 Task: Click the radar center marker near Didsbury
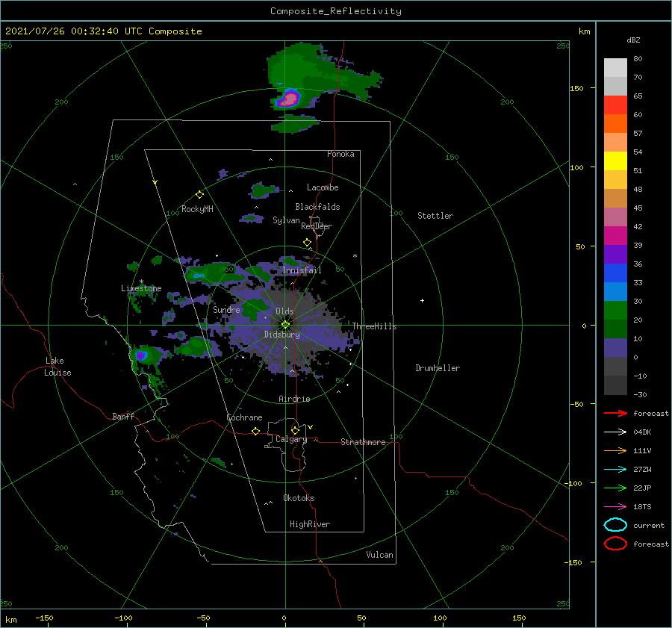[x=285, y=325]
